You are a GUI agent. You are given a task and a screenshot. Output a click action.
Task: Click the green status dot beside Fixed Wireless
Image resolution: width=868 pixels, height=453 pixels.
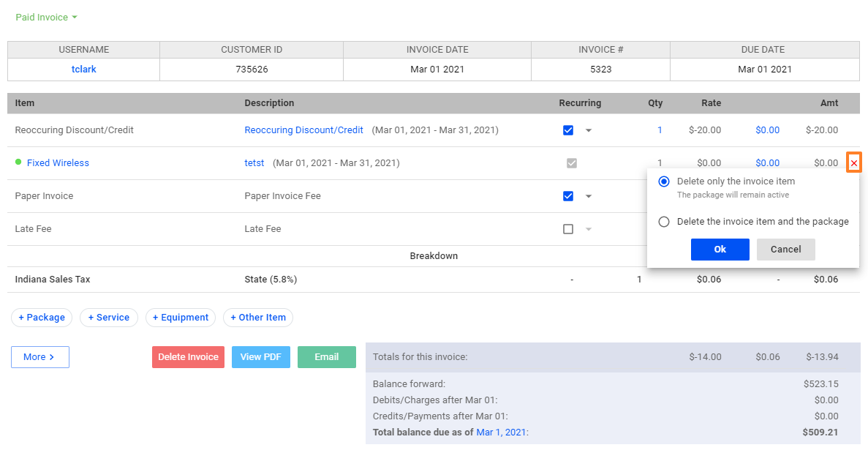(18, 162)
